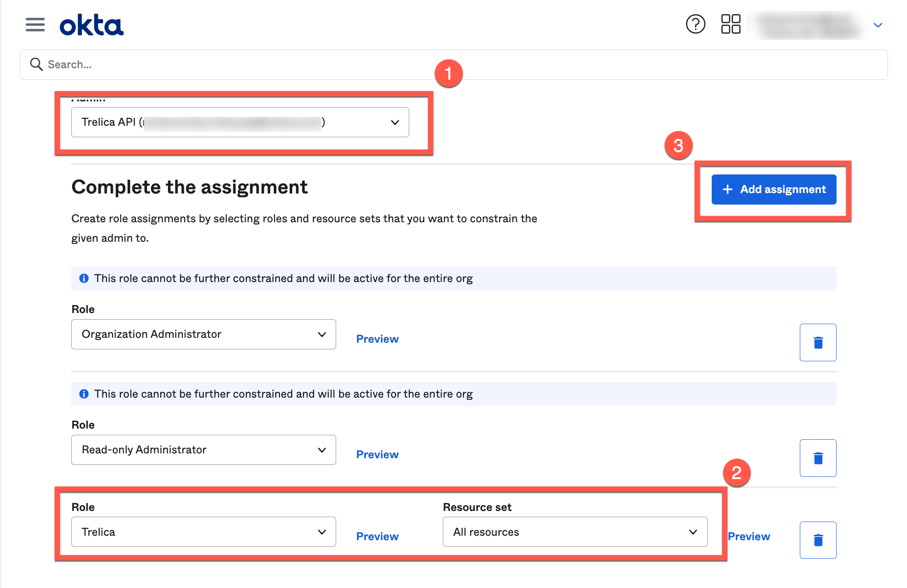Click the 'Resource set' label
The height and width of the screenshot is (588, 907).
click(477, 507)
